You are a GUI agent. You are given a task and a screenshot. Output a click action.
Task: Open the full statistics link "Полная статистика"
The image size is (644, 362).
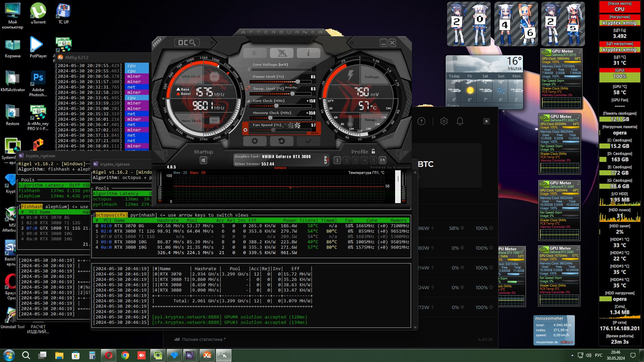point(202,340)
